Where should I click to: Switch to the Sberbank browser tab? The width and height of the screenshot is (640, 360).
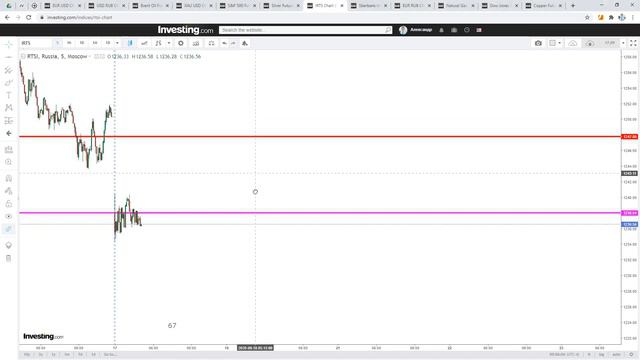pyautogui.click(x=369, y=6)
